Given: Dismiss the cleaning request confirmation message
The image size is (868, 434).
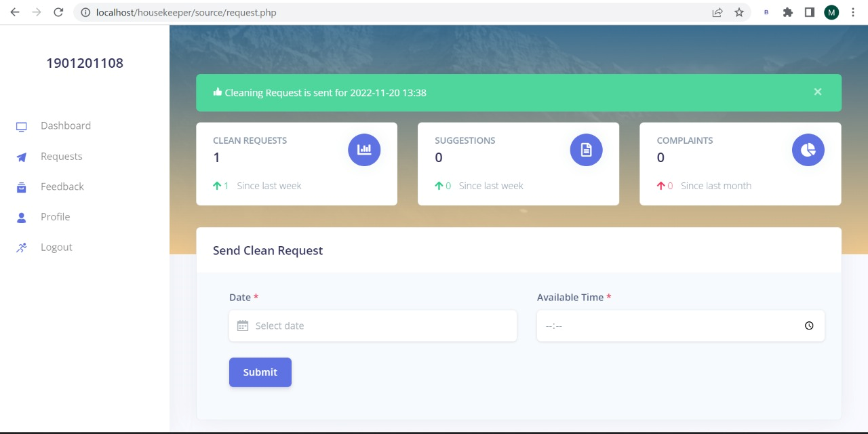Looking at the screenshot, I should [817, 92].
